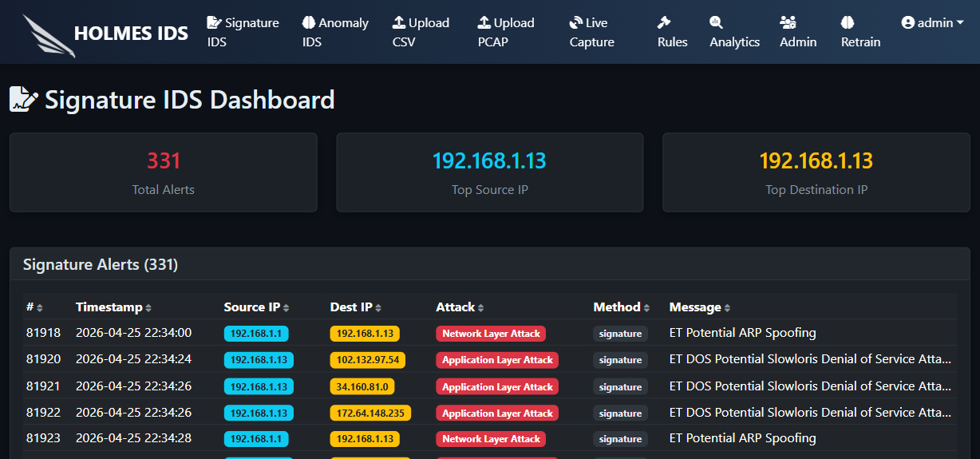
Task: Open the Retrain page
Action: click(861, 33)
